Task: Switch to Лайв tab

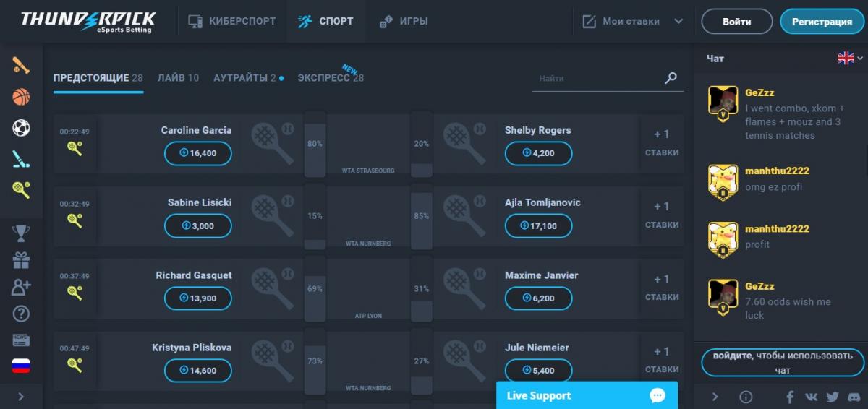Action: tap(178, 78)
